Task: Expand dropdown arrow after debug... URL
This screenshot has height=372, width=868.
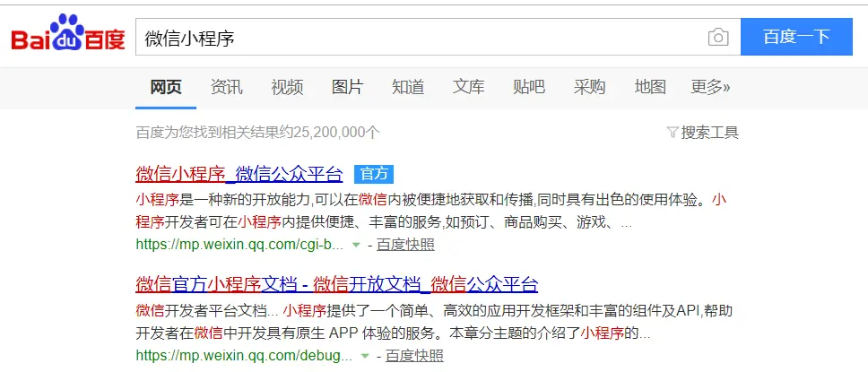Action: click(365, 355)
